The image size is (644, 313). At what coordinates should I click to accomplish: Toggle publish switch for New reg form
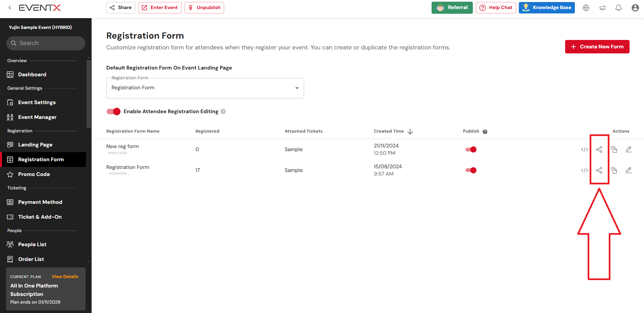[471, 149]
